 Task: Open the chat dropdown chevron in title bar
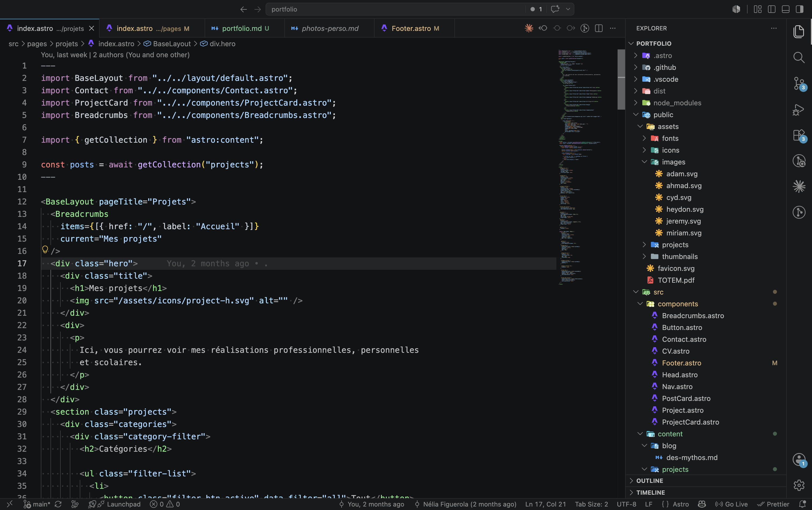[x=568, y=9]
